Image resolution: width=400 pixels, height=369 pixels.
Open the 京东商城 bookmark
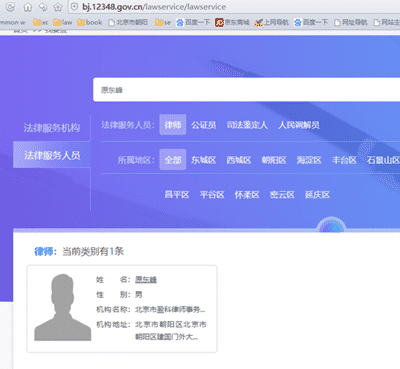232,22
